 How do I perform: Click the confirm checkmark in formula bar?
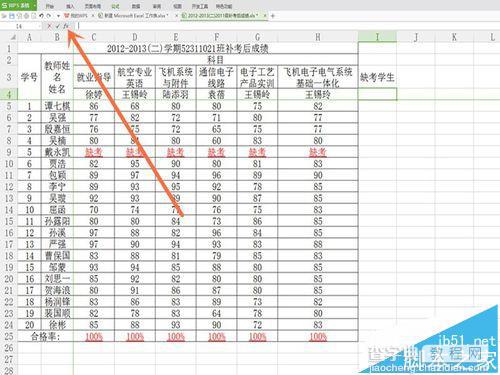click(x=57, y=26)
